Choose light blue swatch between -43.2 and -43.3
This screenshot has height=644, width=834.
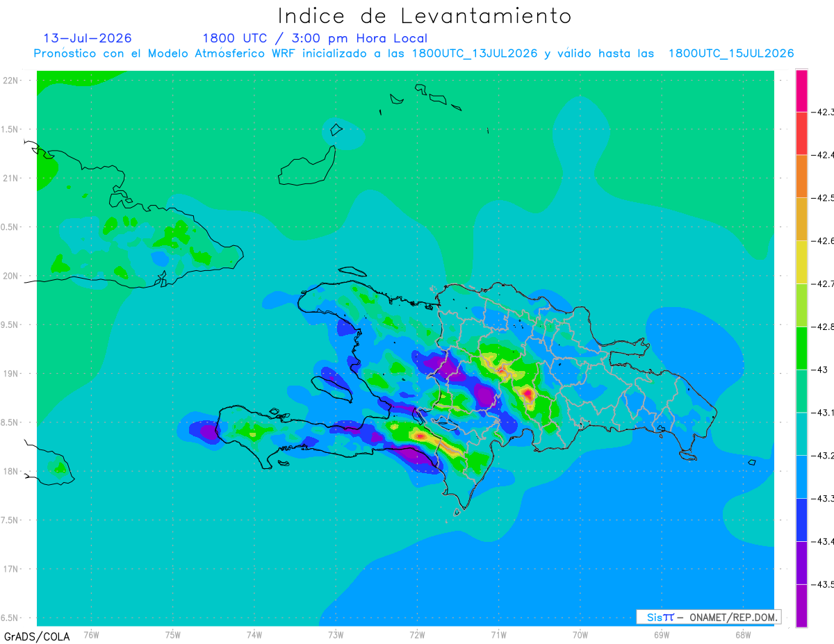pos(801,477)
